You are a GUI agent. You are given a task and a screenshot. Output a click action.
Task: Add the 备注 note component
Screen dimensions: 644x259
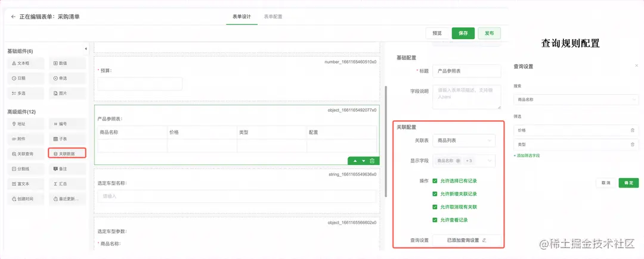click(67, 168)
